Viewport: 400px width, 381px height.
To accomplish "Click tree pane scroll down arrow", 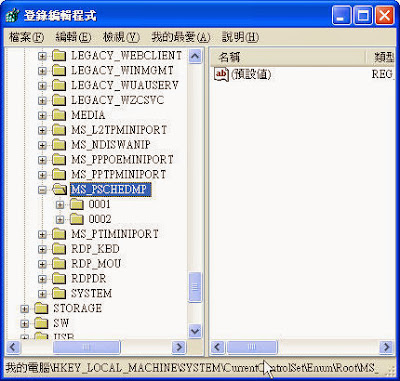I will click(195, 331).
